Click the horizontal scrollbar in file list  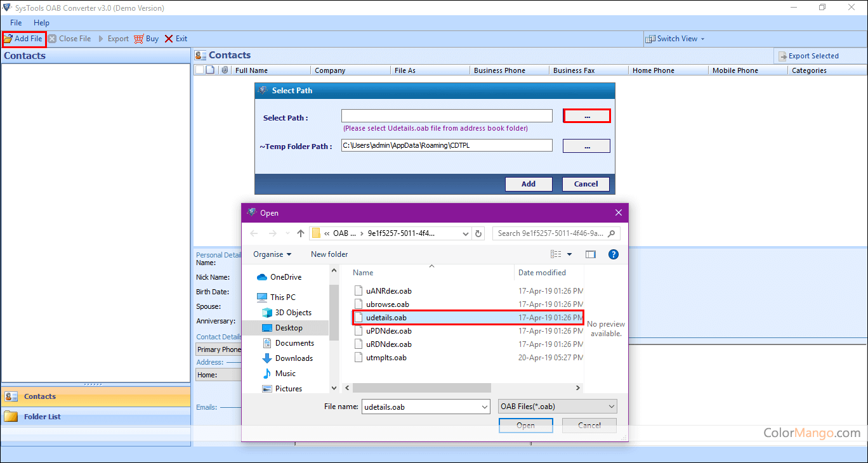click(x=422, y=388)
